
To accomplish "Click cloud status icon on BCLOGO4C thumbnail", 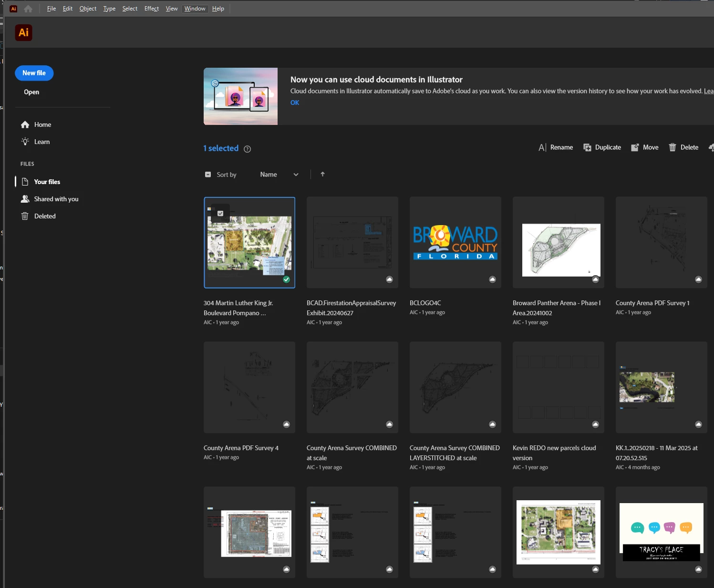I will pyautogui.click(x=492, y=279).
